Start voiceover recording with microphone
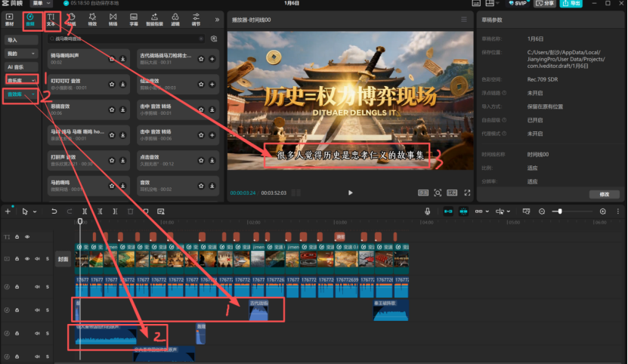This screenshot has height=364, width=628. [427, 211]
